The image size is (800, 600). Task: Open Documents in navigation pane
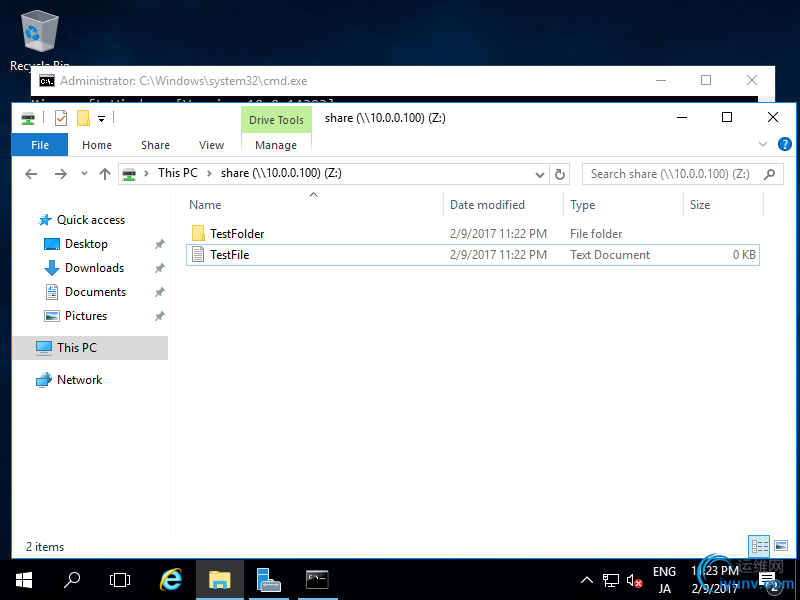(x=95, y=292)
